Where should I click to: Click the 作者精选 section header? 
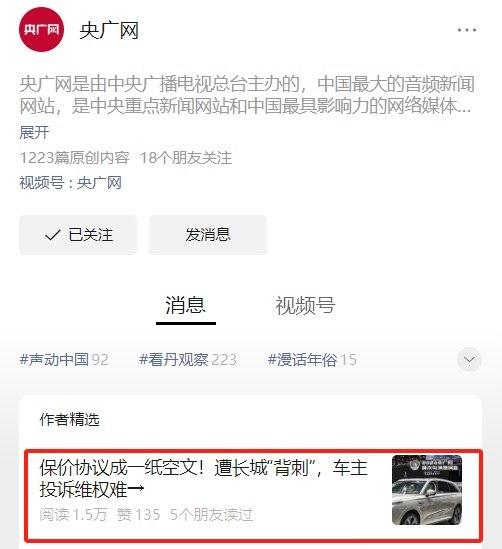pos(70,419)
